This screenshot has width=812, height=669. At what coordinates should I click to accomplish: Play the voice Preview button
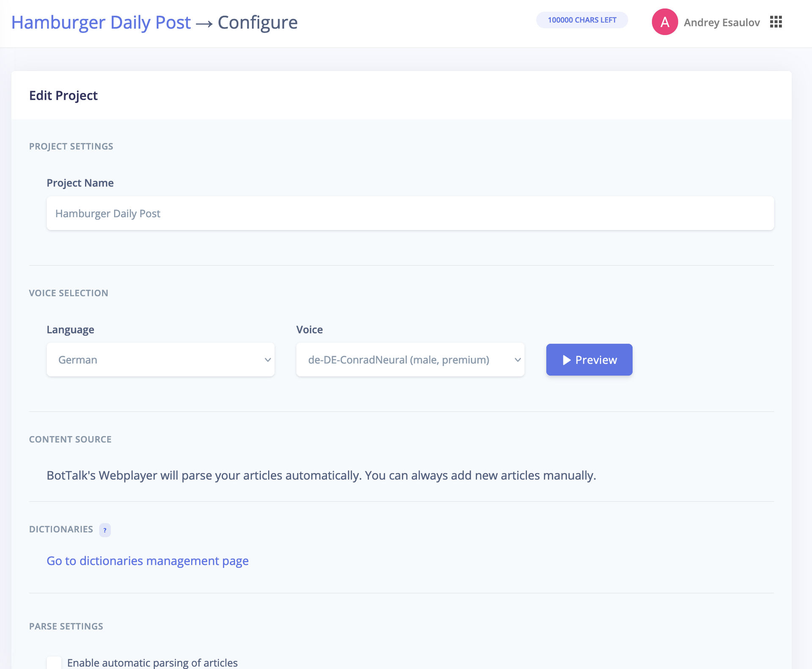(x=589, y=360)
